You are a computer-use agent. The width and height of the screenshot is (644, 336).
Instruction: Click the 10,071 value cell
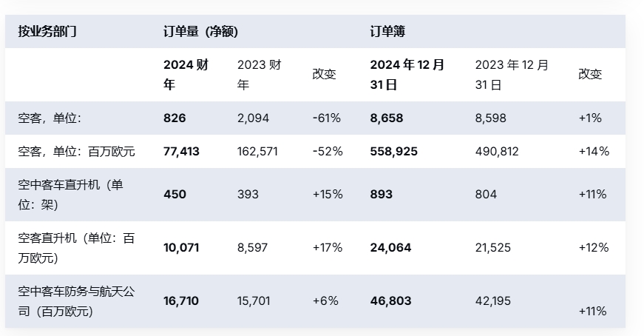click(181, 247)
